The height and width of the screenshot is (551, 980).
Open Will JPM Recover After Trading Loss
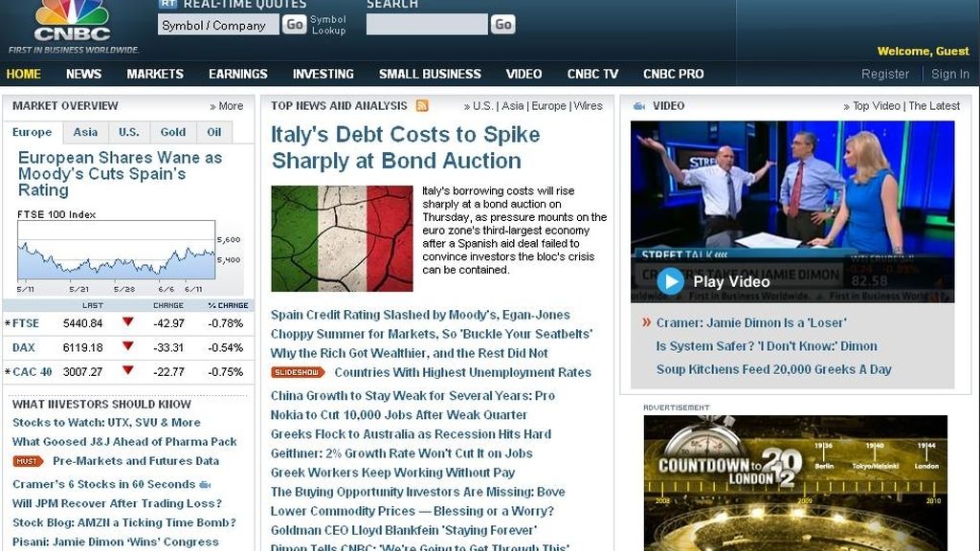point(117,503)
